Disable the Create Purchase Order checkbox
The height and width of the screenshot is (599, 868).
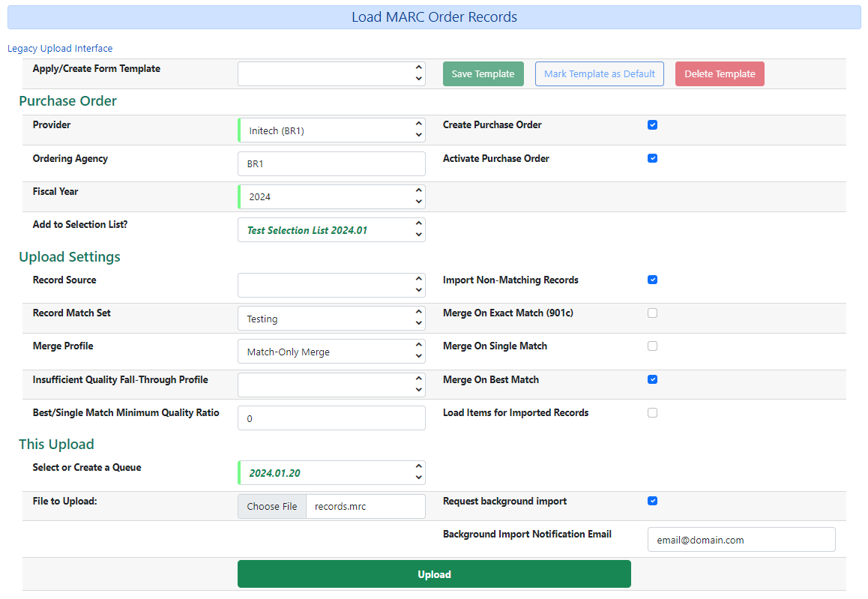[652, 125]
